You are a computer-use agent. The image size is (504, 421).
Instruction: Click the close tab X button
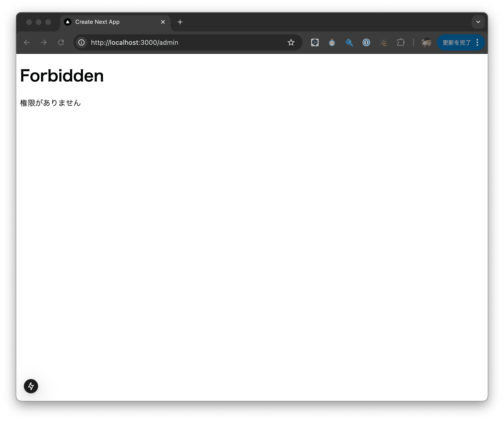pos(163,22)
